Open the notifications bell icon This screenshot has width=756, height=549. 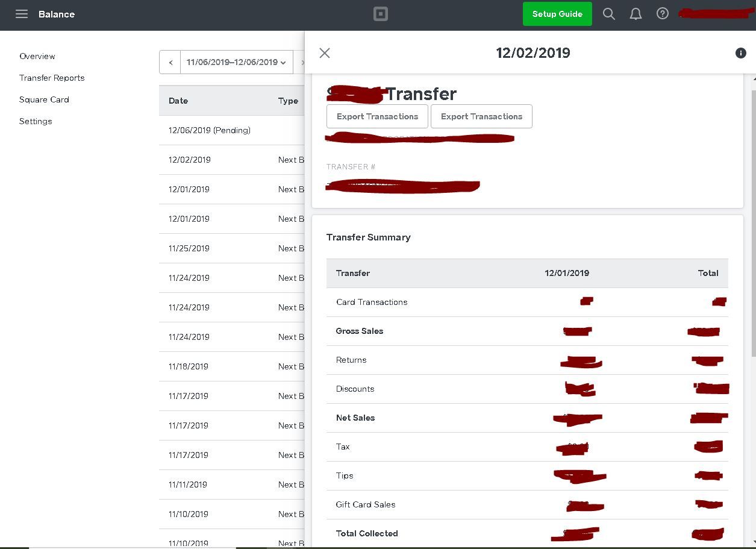636,14
